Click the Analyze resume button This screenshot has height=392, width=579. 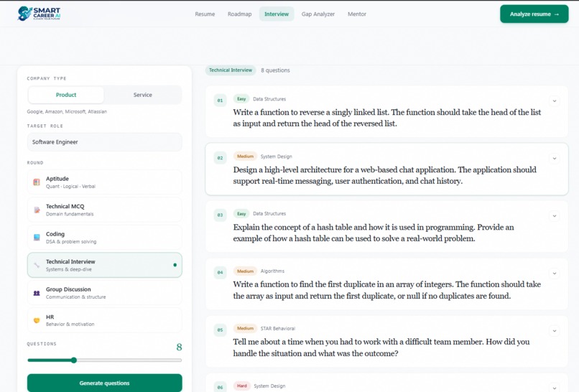534,14
